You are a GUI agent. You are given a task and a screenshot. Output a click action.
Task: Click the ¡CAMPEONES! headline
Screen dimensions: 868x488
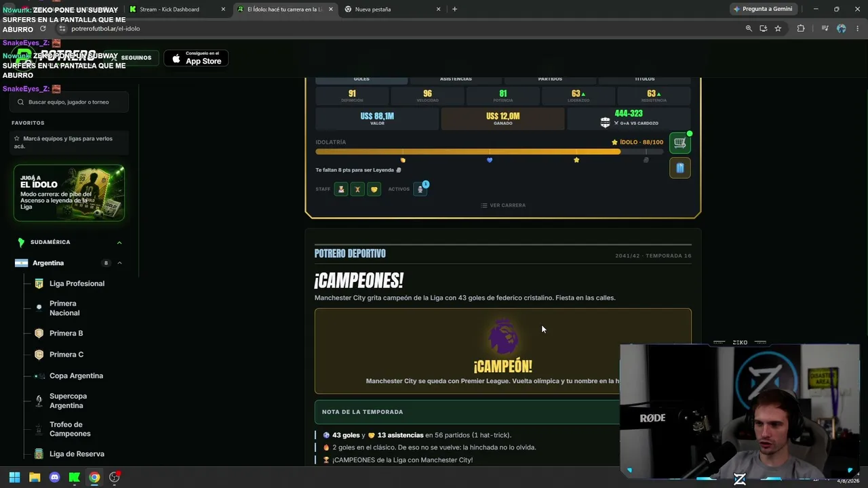coord(359,281)
